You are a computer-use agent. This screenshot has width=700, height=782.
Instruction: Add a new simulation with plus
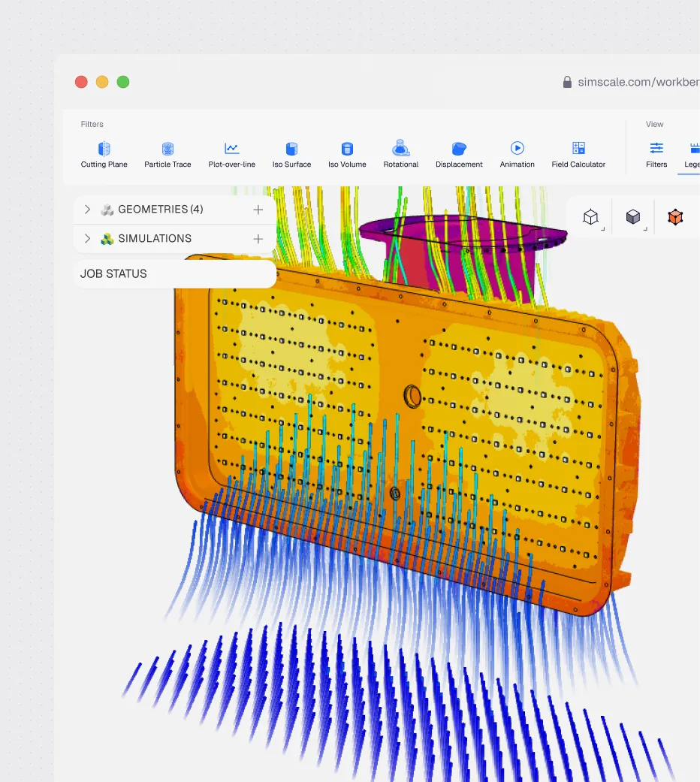point(258,239)
